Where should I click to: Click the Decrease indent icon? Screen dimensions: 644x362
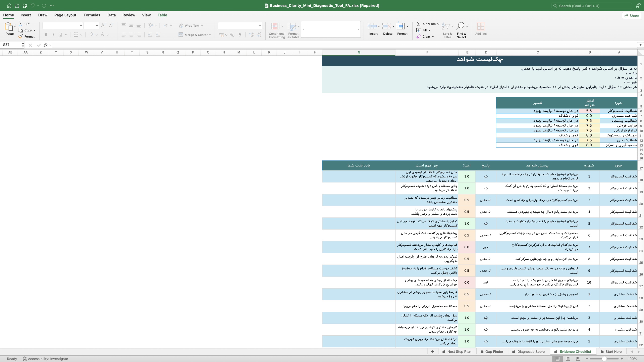[150, 35]
